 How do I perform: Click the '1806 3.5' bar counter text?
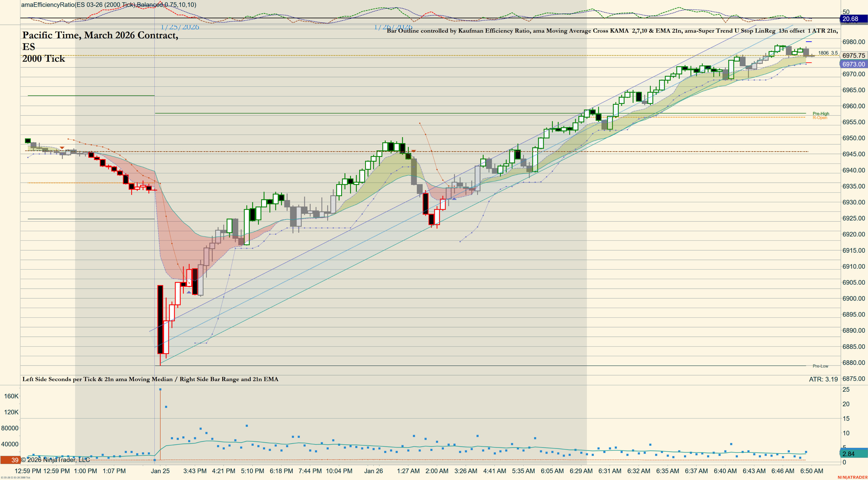click(x=828, y=53)
